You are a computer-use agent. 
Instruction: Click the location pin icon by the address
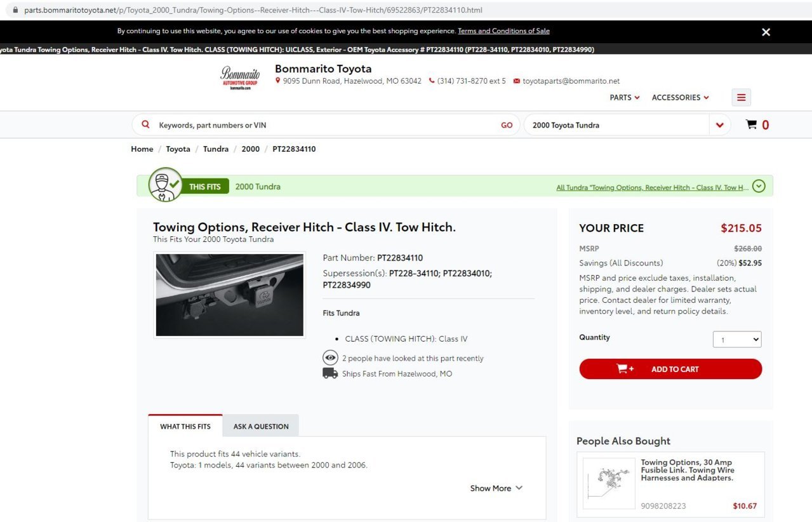pos(278,81)
